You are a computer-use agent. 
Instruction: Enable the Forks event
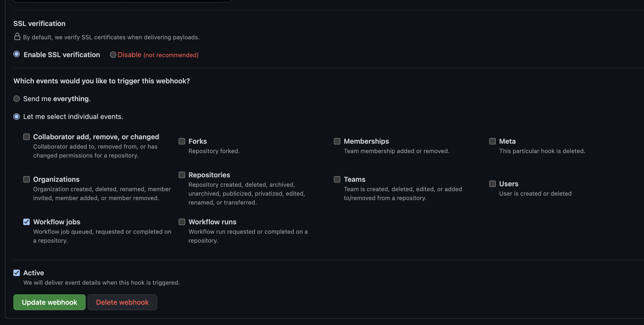[x=182, y=141]
